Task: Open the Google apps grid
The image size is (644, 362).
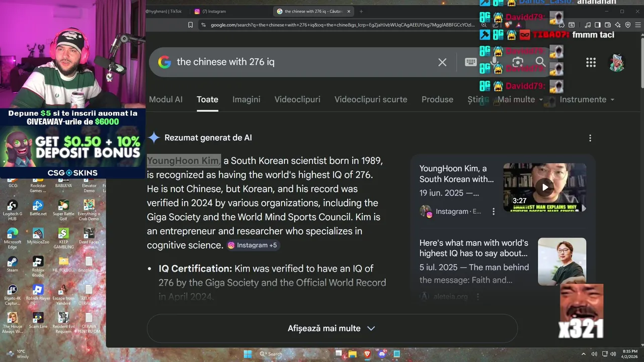Action: 591,62
